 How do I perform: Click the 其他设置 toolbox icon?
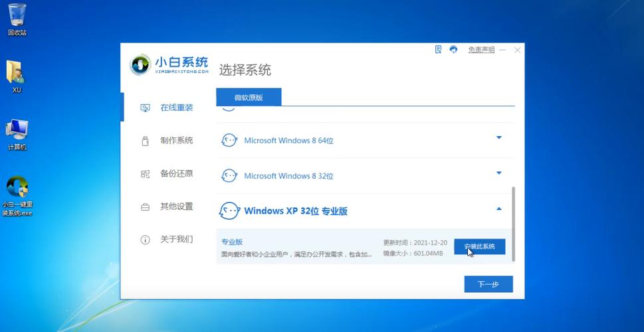point(145,207)
